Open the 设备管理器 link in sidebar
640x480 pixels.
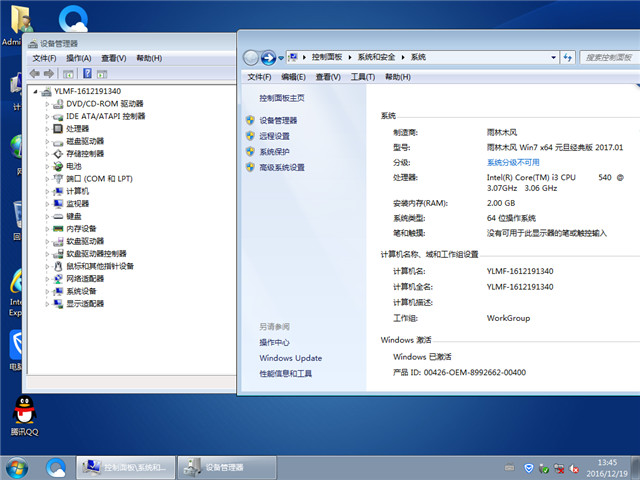coord(278,120)
